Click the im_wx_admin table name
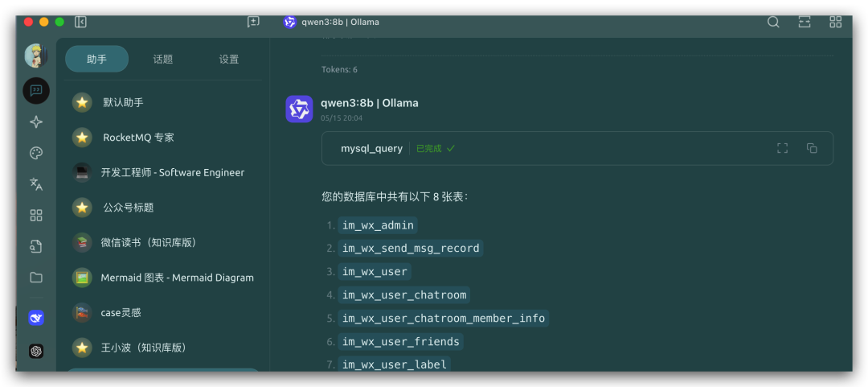Viewport: 868px width, 387px height. pos(378,225)
